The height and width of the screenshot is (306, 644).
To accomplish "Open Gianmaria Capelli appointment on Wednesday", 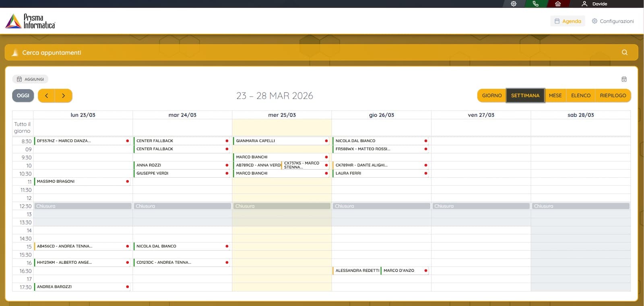I will tap(278, 141).
